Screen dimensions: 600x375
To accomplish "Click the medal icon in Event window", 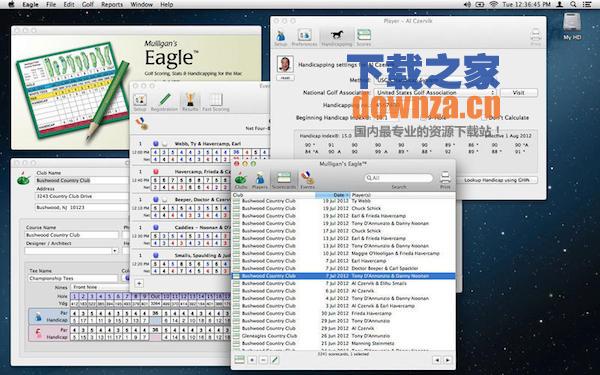I will [142, 123].
